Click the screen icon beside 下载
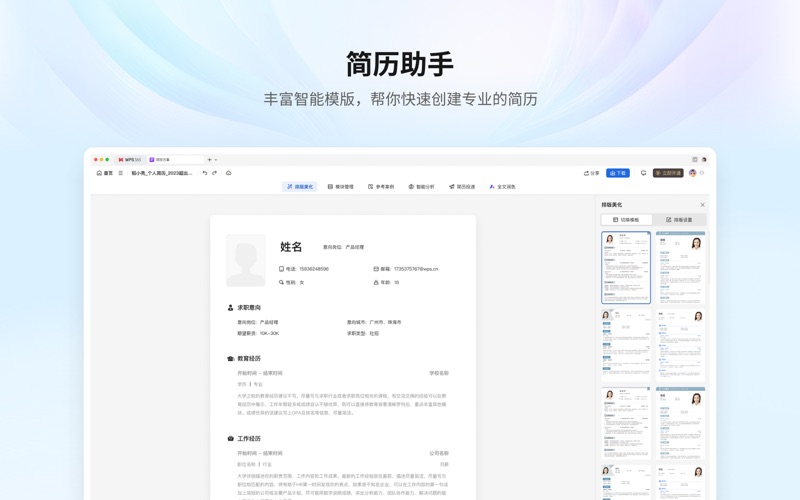This screenshot has height=500, width=800. point(643,173)
